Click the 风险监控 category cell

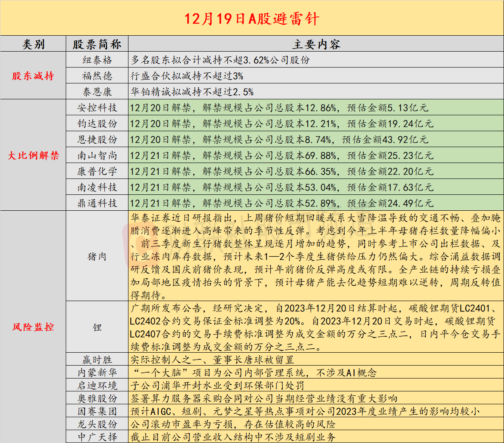33,327
